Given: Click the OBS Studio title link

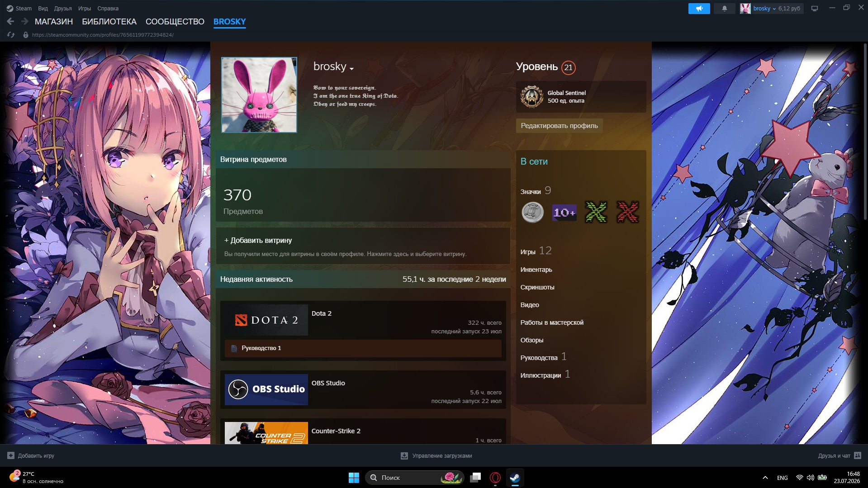Looking at the screenshot, I should pyautogui.click(x=328, y=383).
